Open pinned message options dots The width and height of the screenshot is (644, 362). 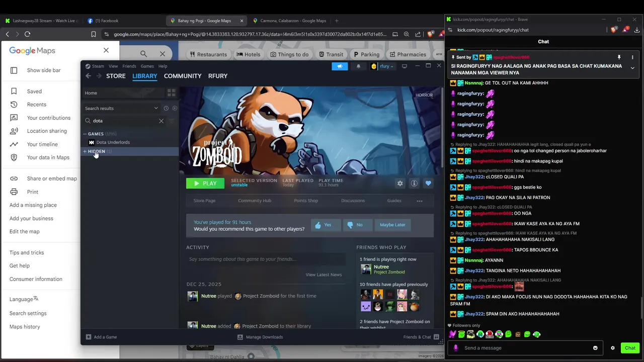(632, 57)
